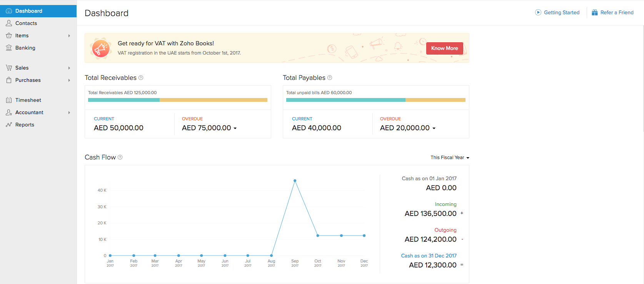Screen dimensions: 644x284
Task: Select Purchases in the sidebar menu
Action: (x=28, y=80)
